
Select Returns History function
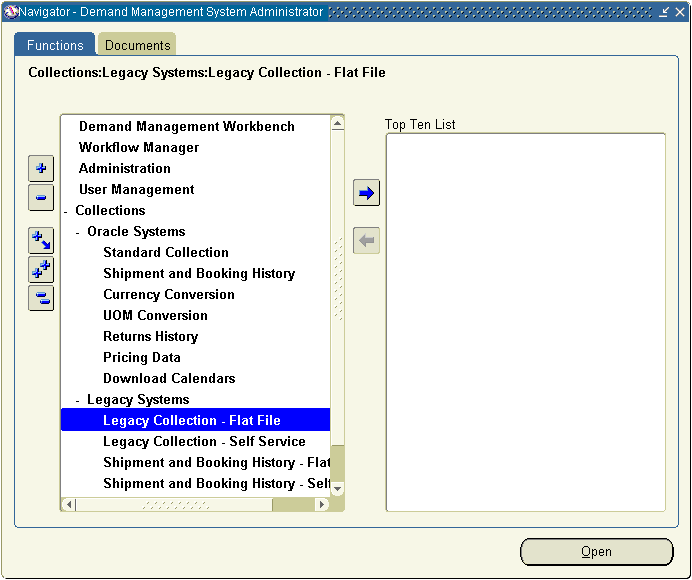[150, 336]
